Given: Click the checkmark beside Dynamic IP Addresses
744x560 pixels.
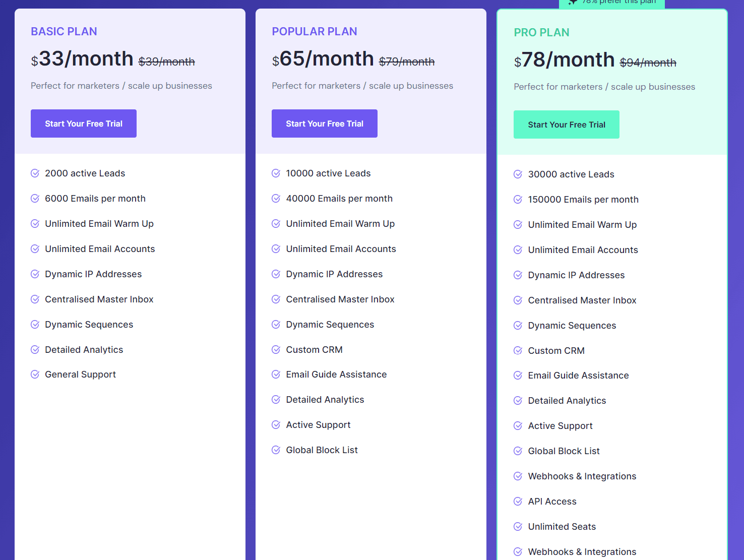Looking at the screenshot, I should coord(35,274).
